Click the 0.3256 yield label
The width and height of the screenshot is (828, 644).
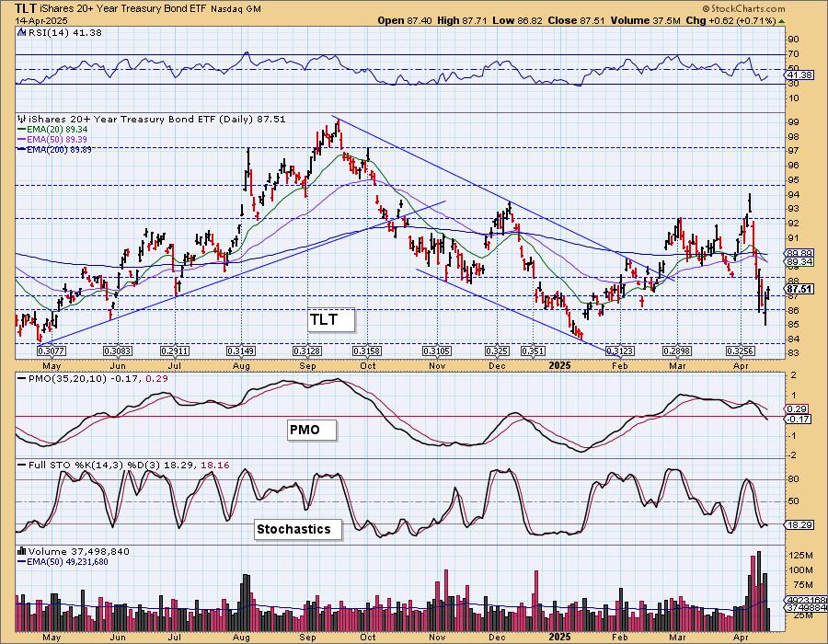click(x=741, y=351)
